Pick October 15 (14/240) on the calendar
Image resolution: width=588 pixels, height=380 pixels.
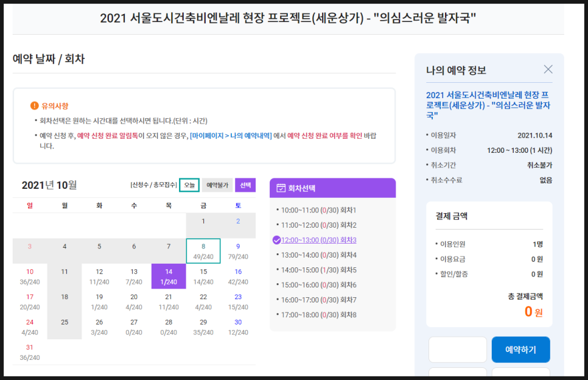click(203, 276)
